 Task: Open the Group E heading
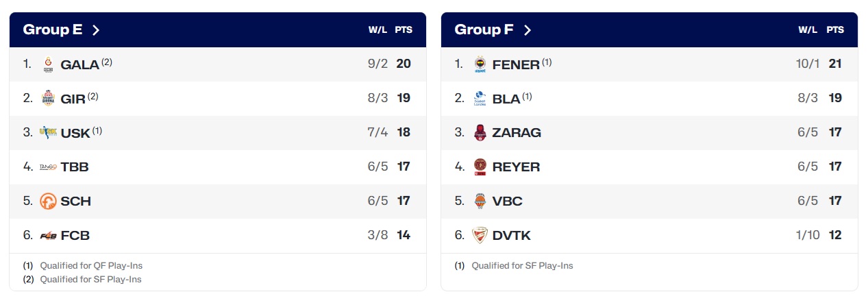(53, 29)
